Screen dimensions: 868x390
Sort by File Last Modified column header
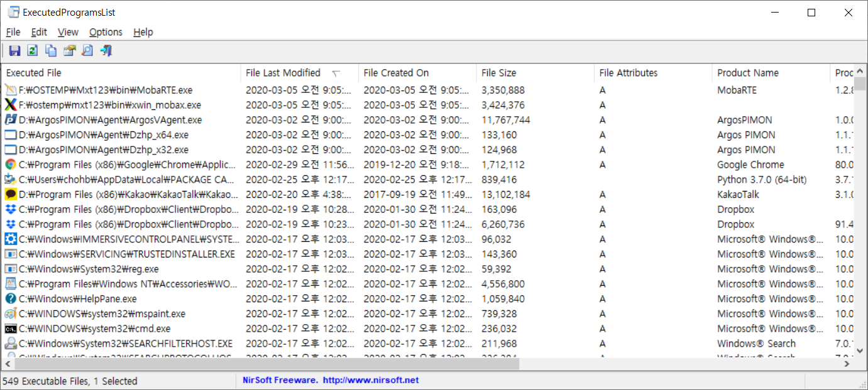300,73
